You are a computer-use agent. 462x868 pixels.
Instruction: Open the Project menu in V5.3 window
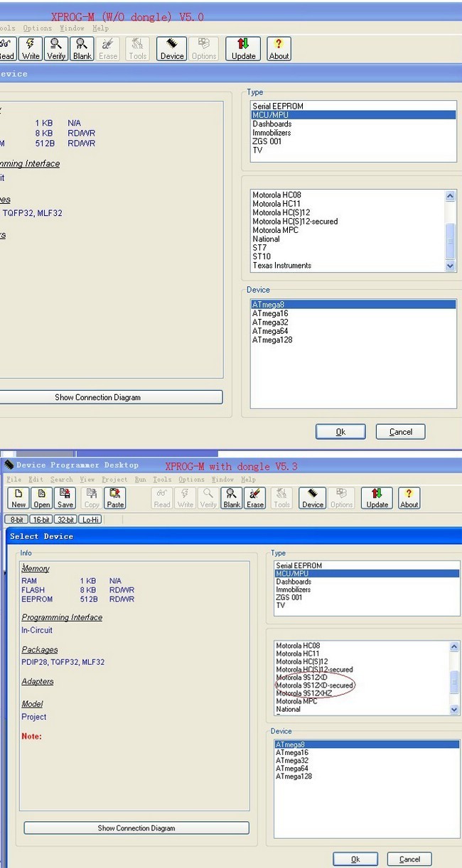click(114, 479)
